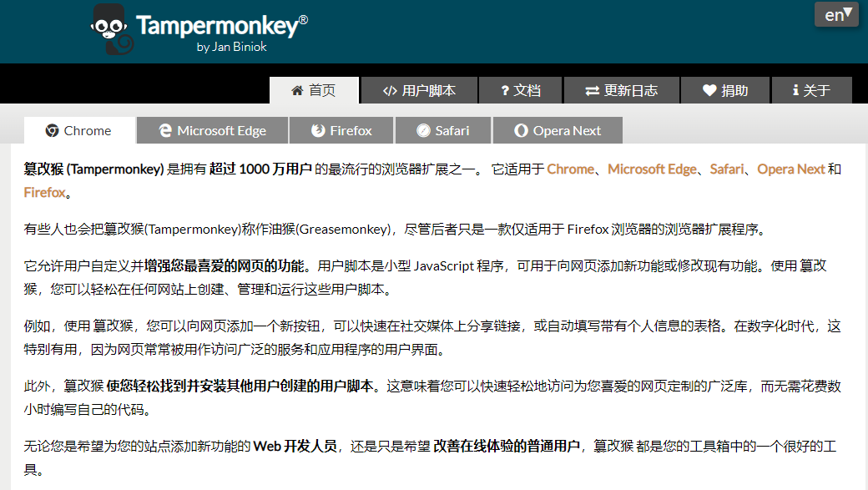Follow the orange Firefox link in text

[44, 193]
